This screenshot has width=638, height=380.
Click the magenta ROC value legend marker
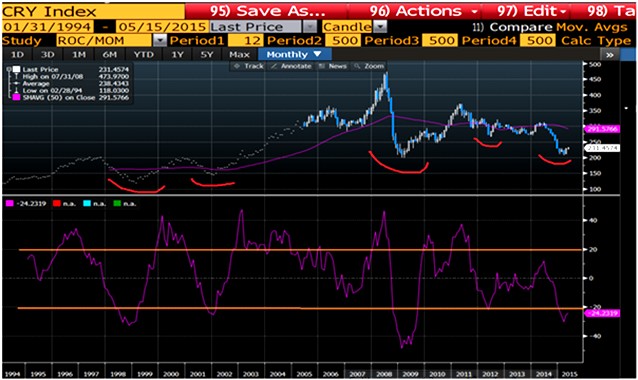click(x=9, y=203)
